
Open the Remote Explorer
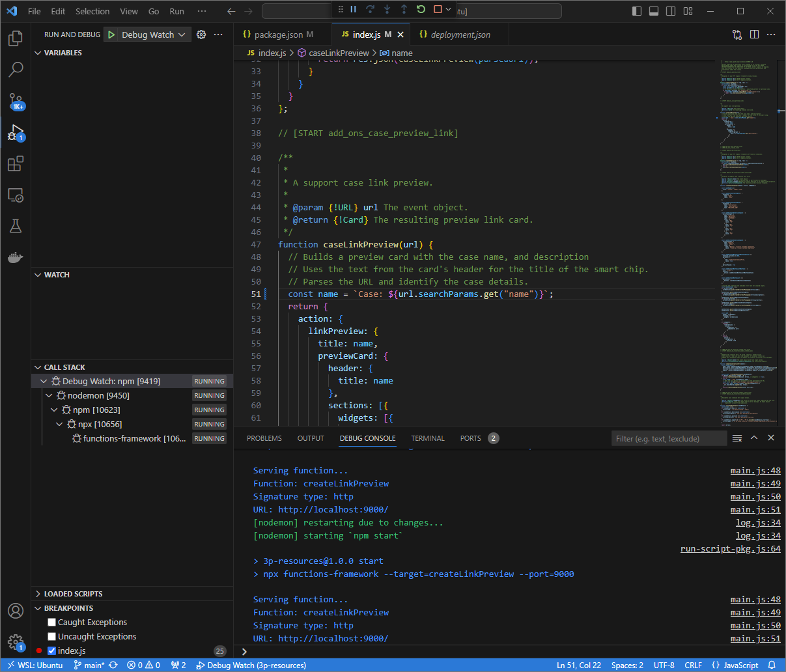point(16,195)
